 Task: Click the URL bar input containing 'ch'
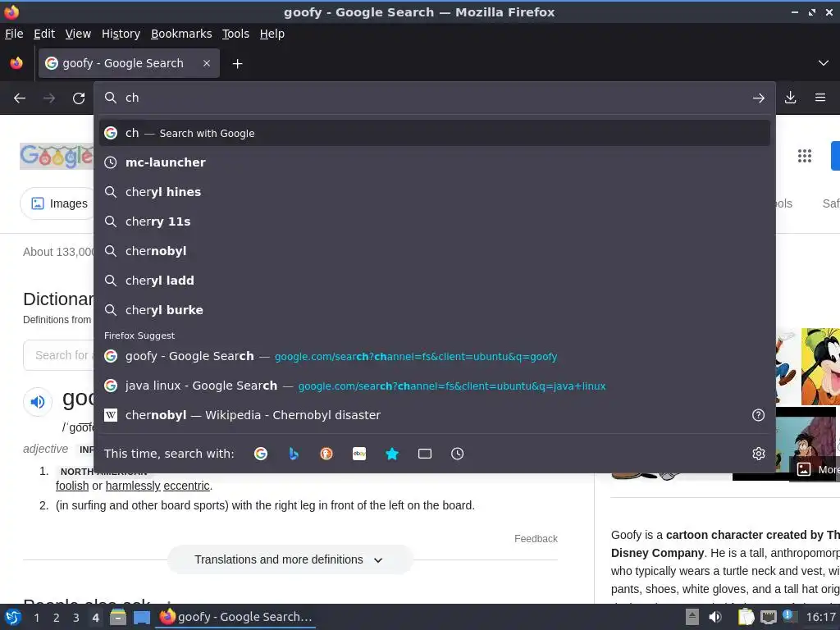point(434,98)
